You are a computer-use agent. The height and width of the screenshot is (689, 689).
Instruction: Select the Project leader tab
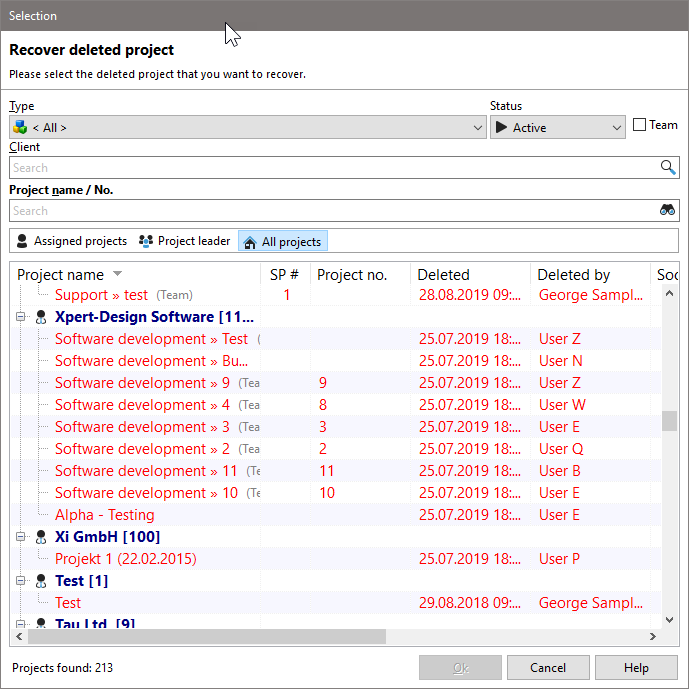click(x=184, y=241)
